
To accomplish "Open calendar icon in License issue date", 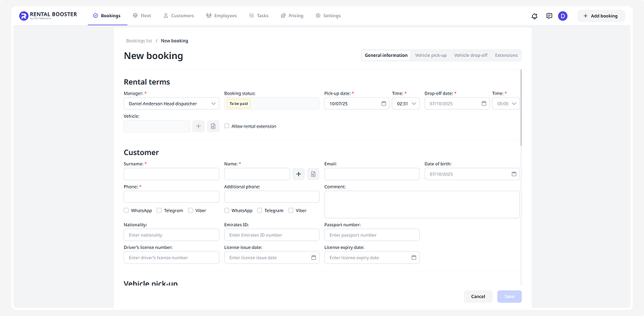I will (313, 258).
